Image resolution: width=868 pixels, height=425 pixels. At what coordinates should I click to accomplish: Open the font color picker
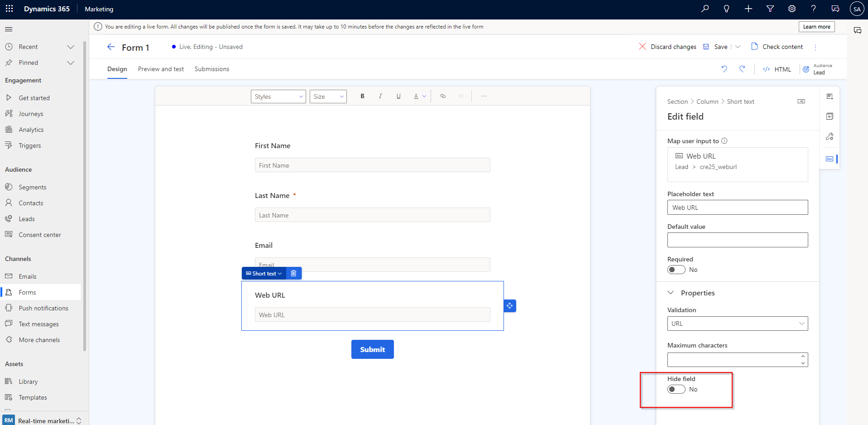coord(420,96)
